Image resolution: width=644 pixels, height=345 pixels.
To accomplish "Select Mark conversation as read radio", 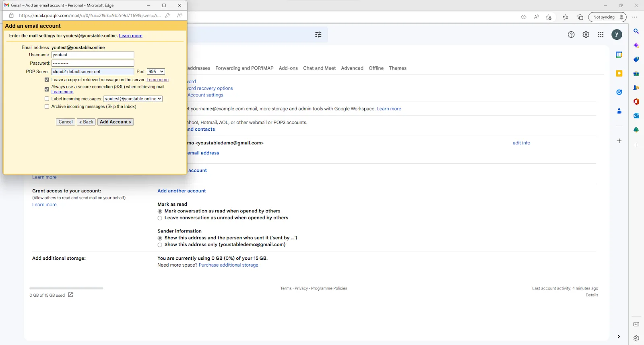I will (160, 211).
